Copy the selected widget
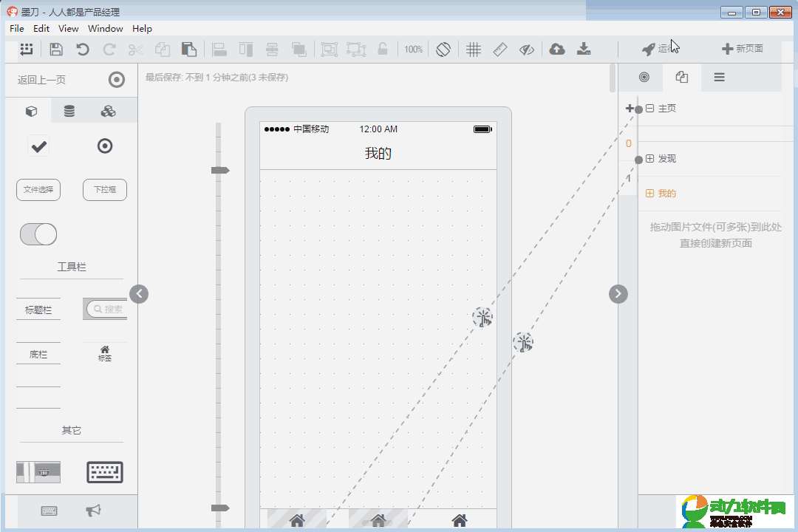 (x=163, y=50)
